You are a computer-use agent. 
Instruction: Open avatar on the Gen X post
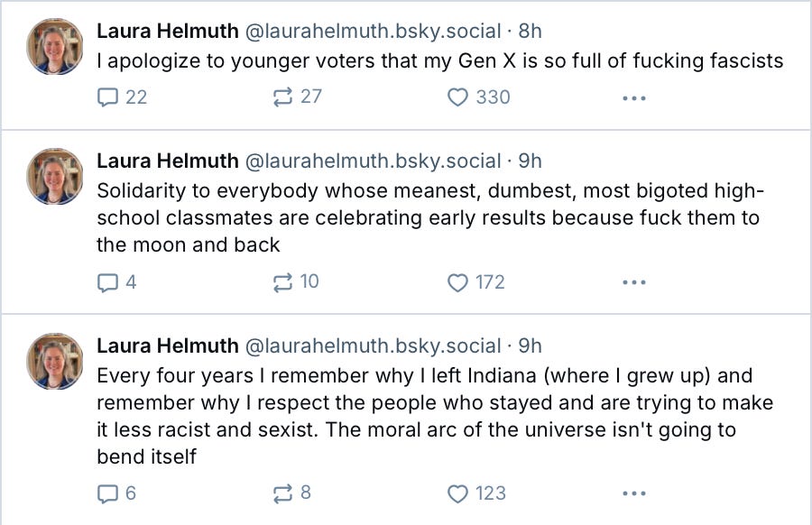tap(56, 46)
